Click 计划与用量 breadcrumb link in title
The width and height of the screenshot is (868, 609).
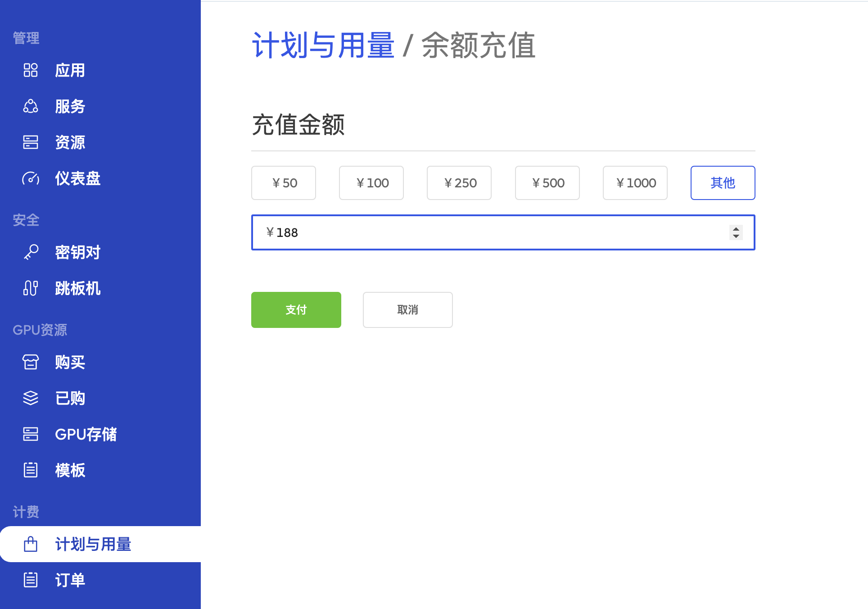(x=323, y=45)
